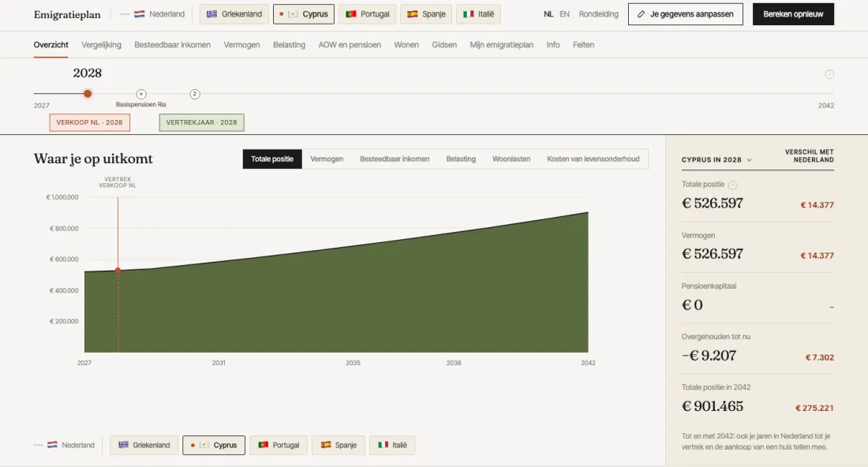Screen dimensions: 868x467
Task: Select the Basispensioen Ria timeline marker
Action: [x=141, y=94]
